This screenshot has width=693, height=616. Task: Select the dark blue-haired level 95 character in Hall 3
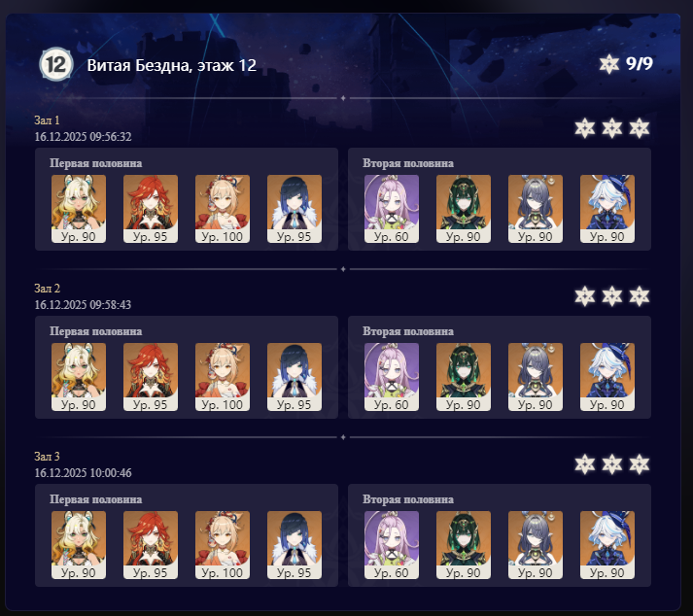pos(295,545)
